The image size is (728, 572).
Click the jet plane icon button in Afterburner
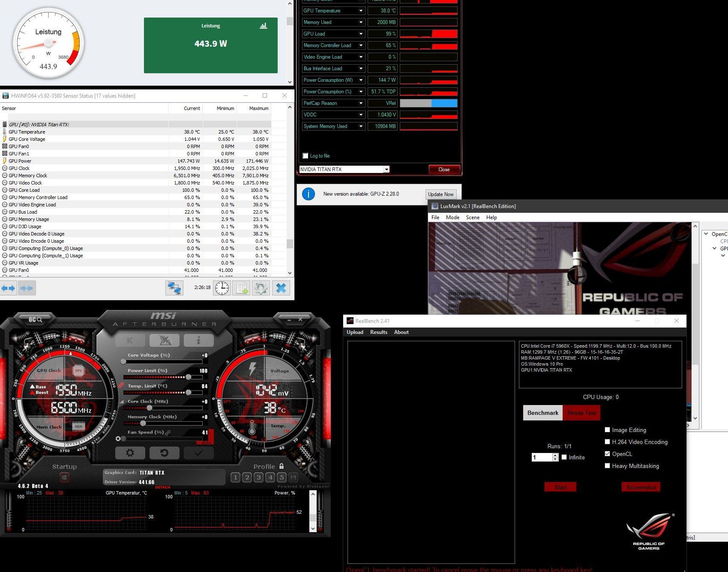pyautogui.click(x=165, y=340)
